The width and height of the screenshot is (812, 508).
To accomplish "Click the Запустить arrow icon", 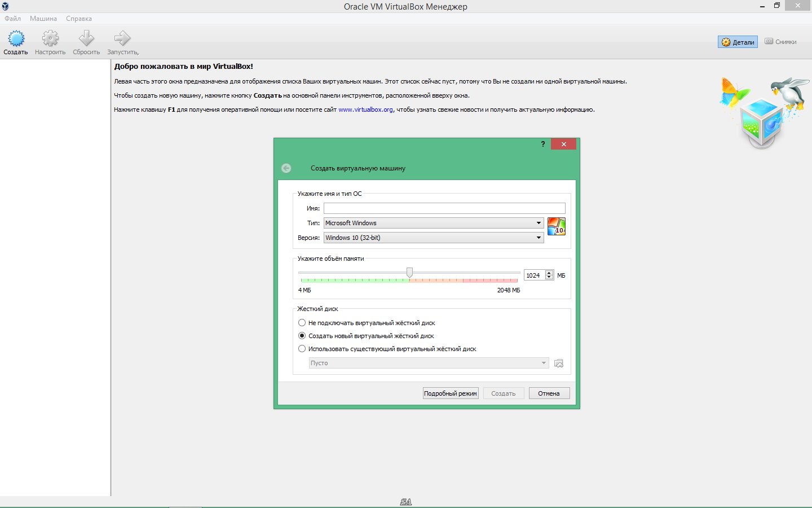I will (x=122, y=38).
